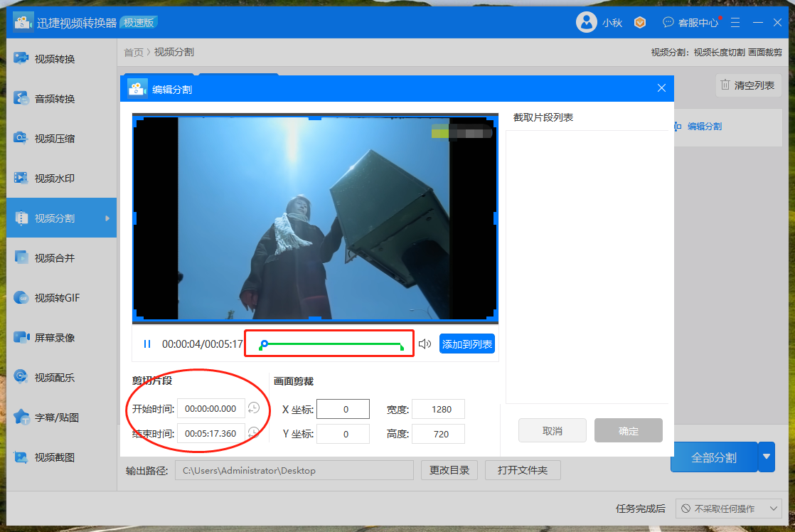The image size is (795, 532).
Task: Open the user avatar profile
Action: pyautogui.click(x=586, y=23)
